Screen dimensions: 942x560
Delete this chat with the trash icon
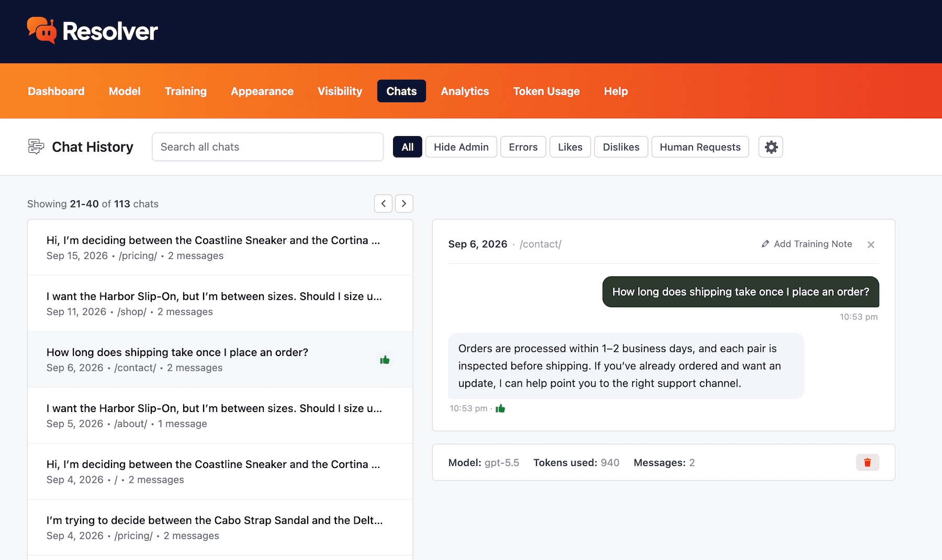[x=867, y=462]
